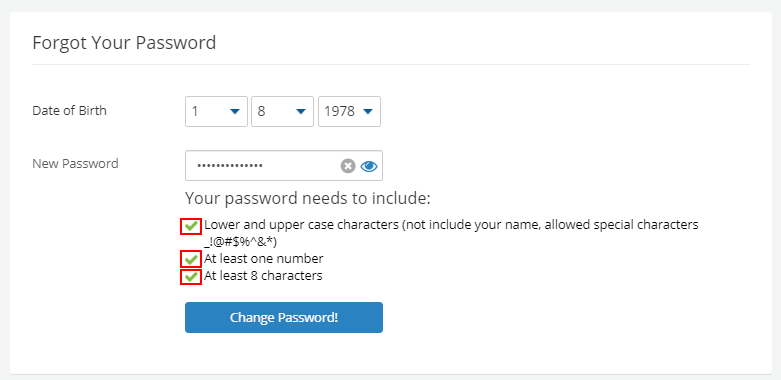Click the Date of Birth label

pos(69,110)
